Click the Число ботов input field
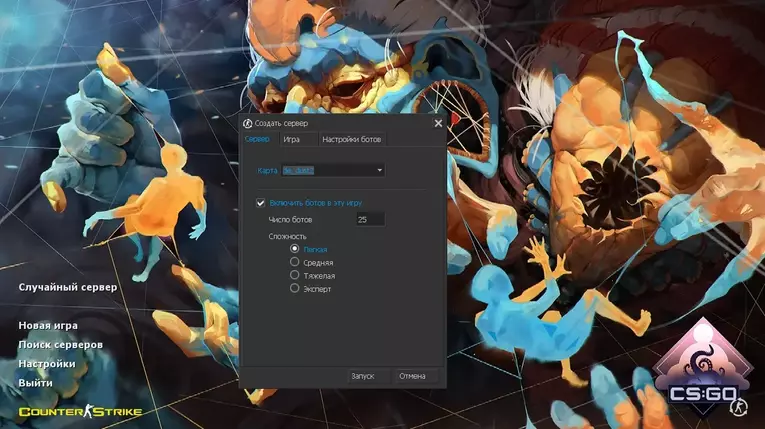The width and height of the screenshot is (765, 429). click(370, 220)
